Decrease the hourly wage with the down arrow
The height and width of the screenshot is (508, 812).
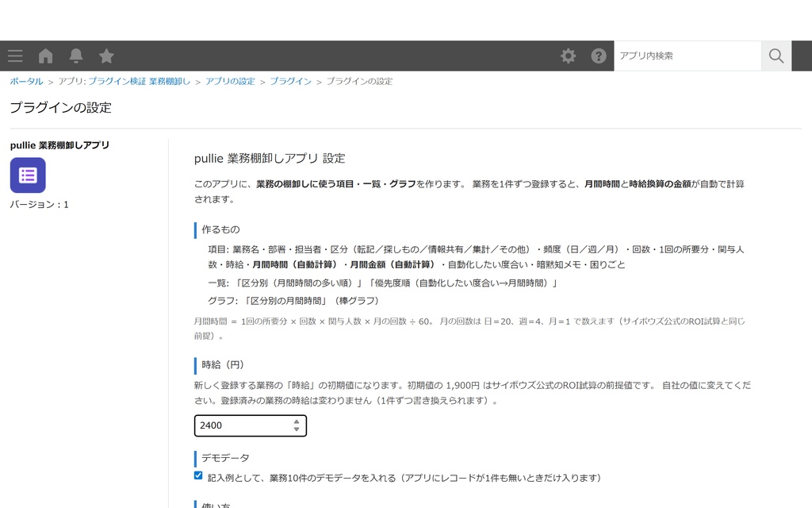297,429
